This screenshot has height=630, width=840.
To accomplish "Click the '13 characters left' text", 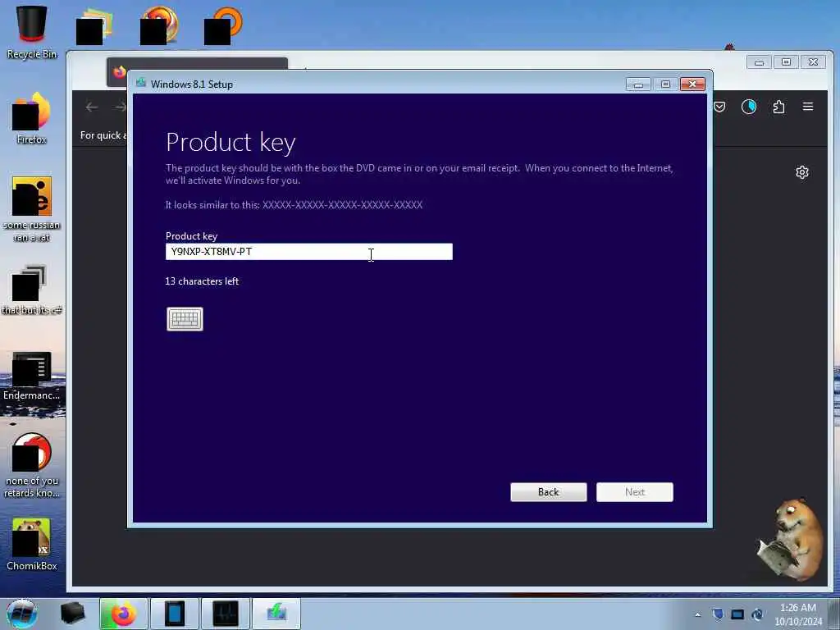I will click(202, 281).
